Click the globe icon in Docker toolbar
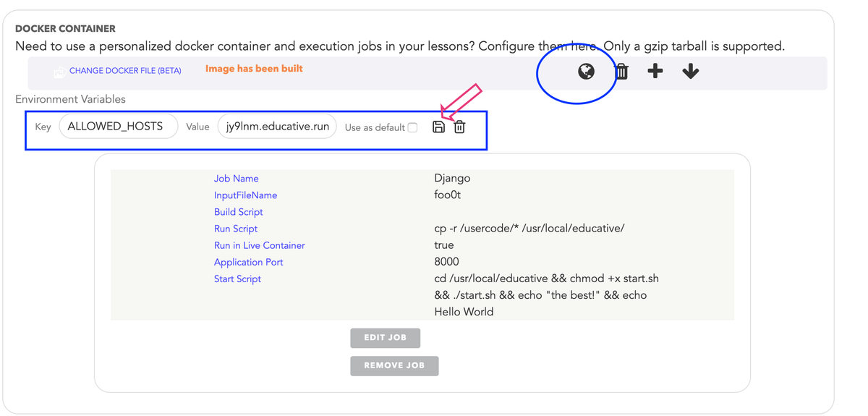 586,71
